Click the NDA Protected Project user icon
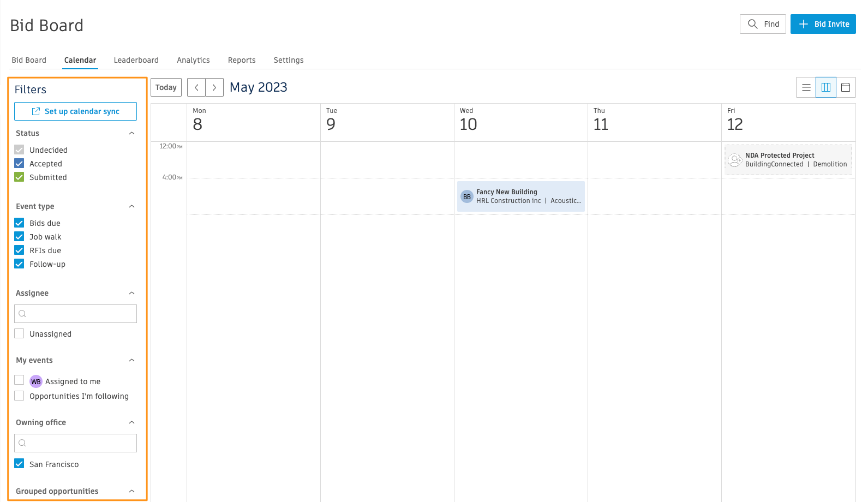The width and height of the screenshot is (868, 502). coord(735,160)
